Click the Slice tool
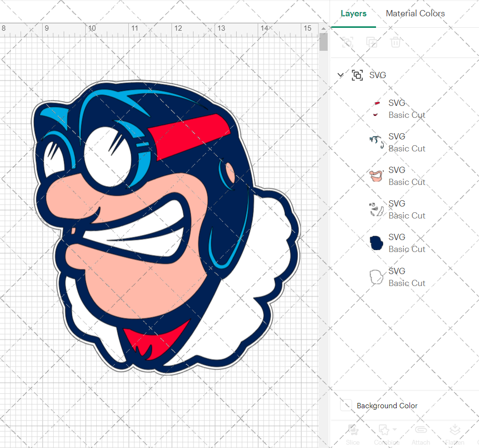 (x=353, y=434)
